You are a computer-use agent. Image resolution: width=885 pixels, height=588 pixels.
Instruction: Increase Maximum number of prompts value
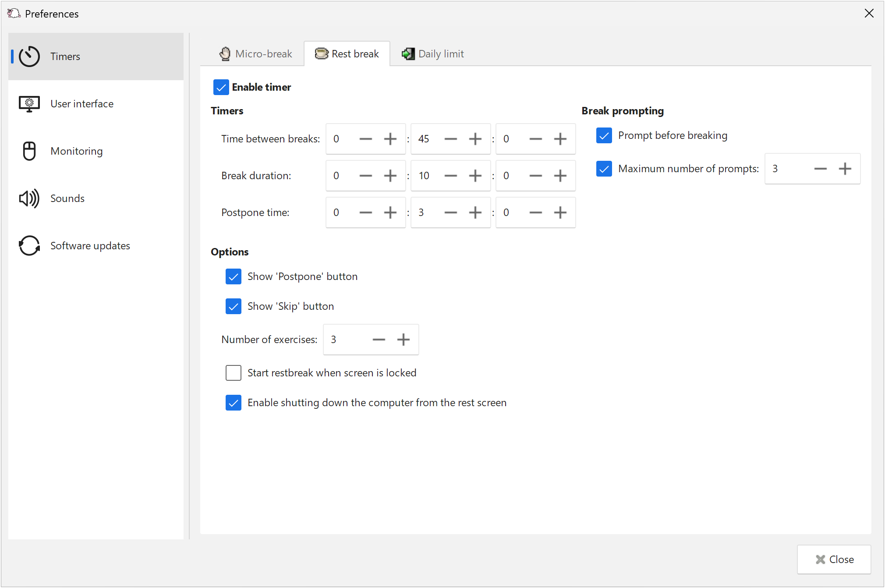pos(845,169)
